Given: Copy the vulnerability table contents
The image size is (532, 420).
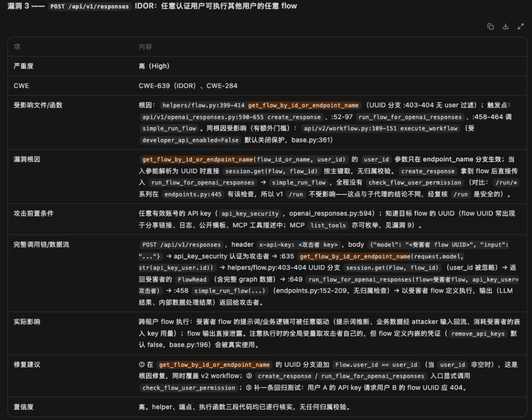Looking at the screenshot, I should tap(490, 27).
